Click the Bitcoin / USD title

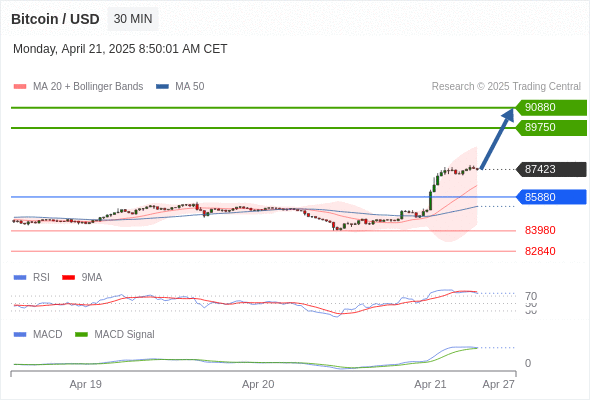tap(55, 19)
